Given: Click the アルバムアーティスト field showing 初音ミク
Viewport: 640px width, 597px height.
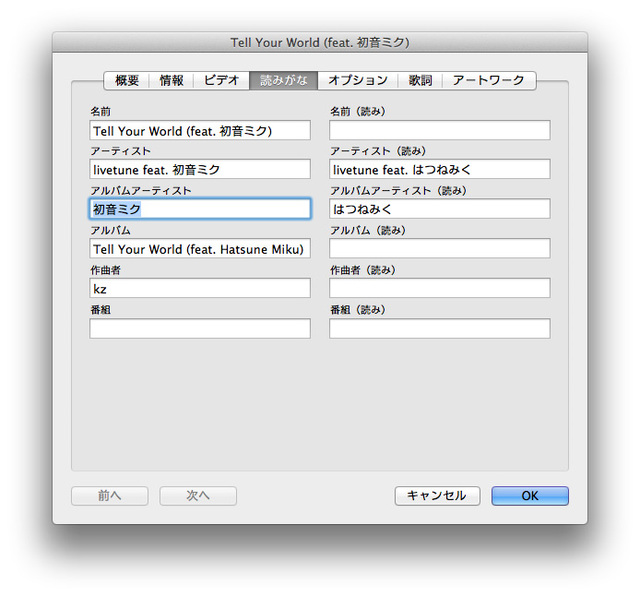Looking at the screenshot, I should [200, 209].
